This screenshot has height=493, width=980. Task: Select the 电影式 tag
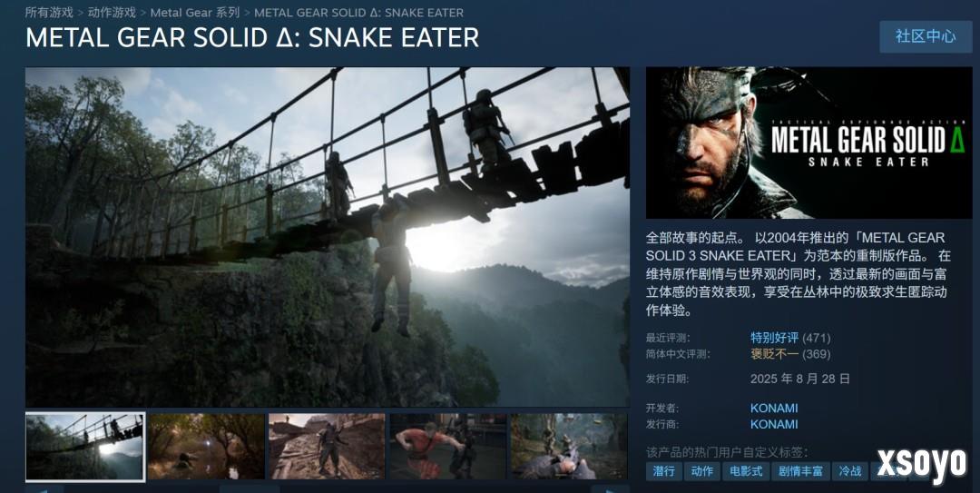click(x=746, y=471)
